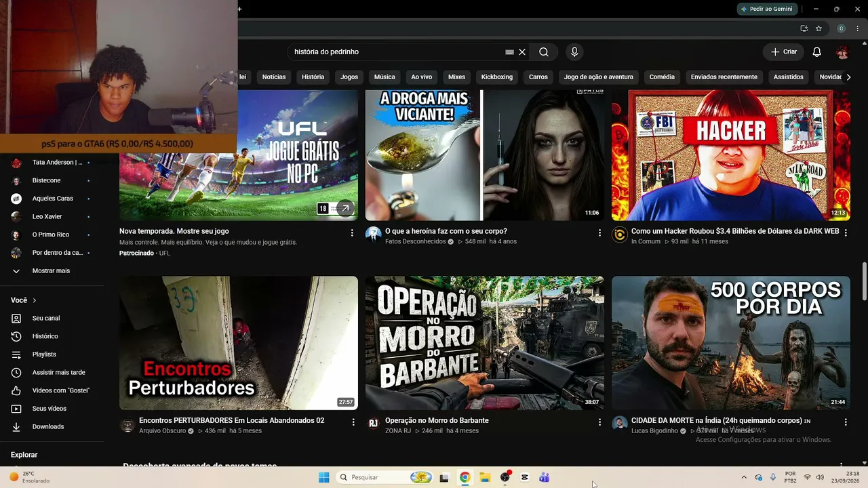The width and height of the screenshot is (868, 488).
Task: Clear the search text with X icon
Action: tap(522, 52)
